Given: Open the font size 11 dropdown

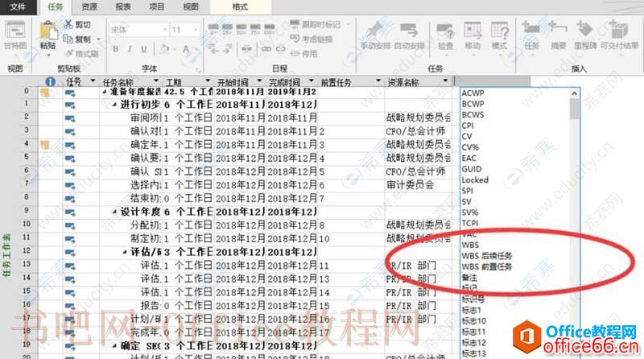Looking at the screenshot, I should pyautogui.click(x=196, y=30).
